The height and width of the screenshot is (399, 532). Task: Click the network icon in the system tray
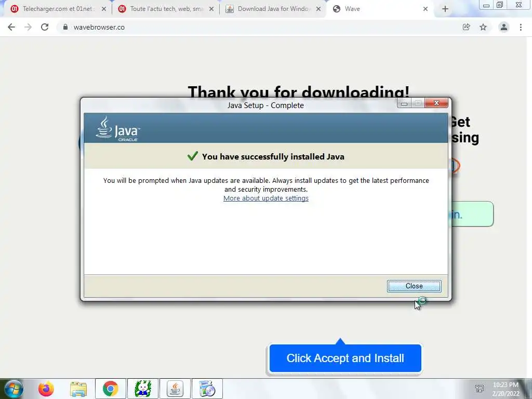(480, 389)
